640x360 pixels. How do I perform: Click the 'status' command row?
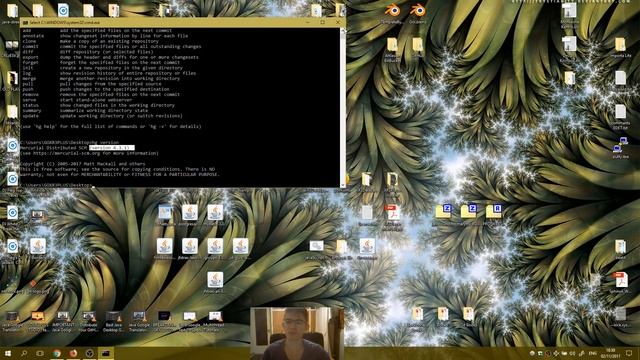pyautogui.click(x=99, y=105)
